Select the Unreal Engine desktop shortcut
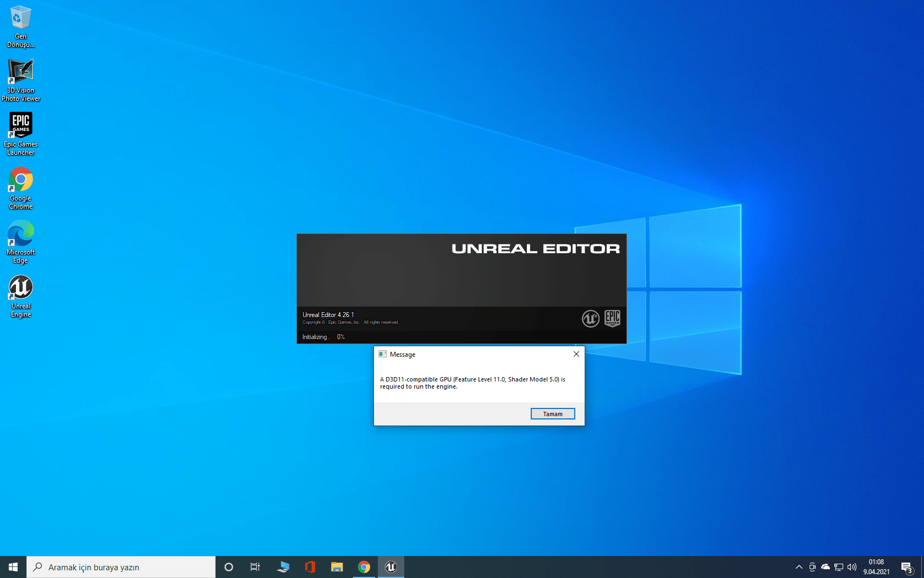Image resolution: width=924 pixels, height=578 pixels. pyautogui.click(x=21, y=297)
